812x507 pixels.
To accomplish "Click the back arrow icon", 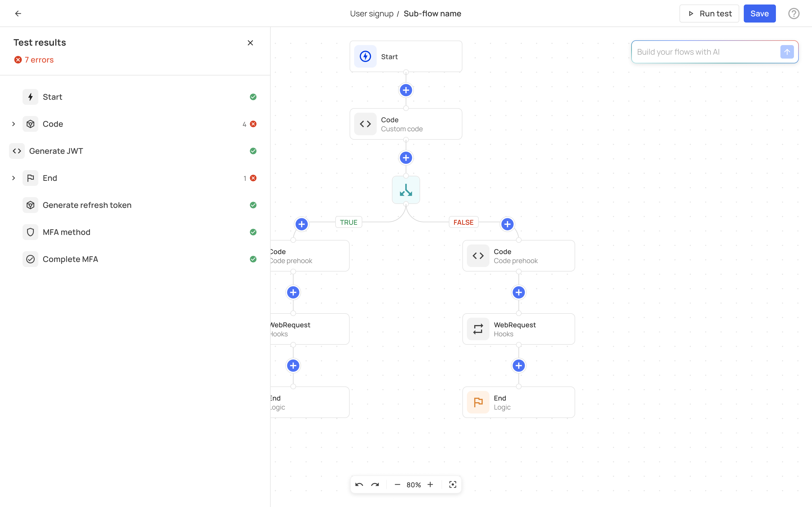I will click(x=18, y=14).
